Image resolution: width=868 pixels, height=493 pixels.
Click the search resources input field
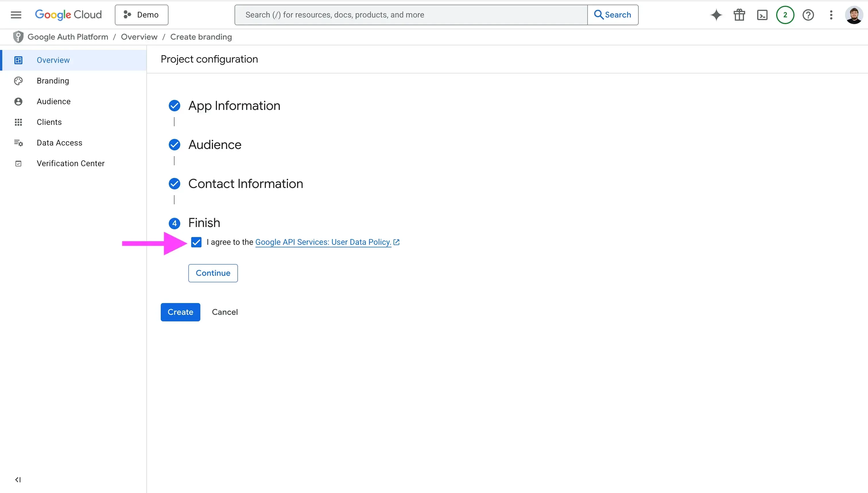point(406,15)
